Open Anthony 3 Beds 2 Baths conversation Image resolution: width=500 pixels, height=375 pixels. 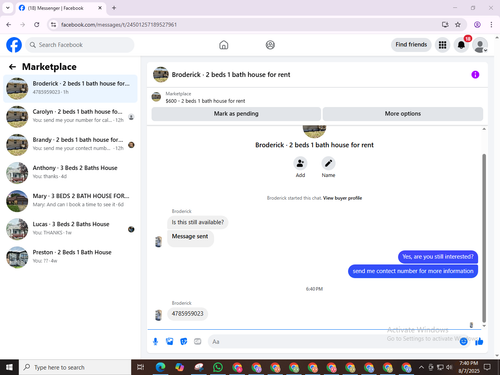(x=70, y=173)
